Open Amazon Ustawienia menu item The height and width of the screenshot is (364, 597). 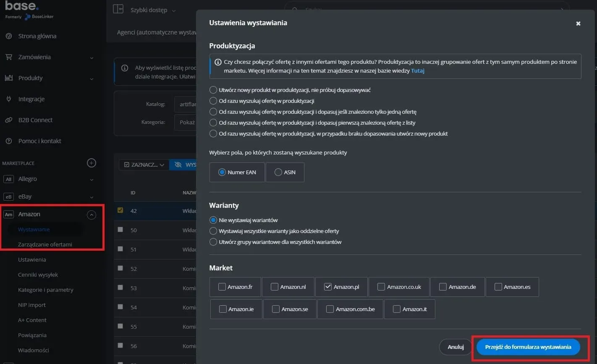coord(32,259)
